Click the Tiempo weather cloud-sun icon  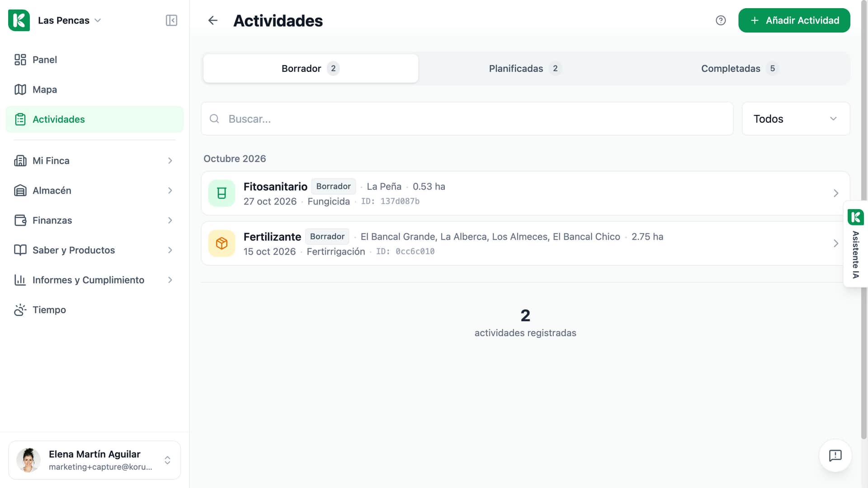click(20, 310)
